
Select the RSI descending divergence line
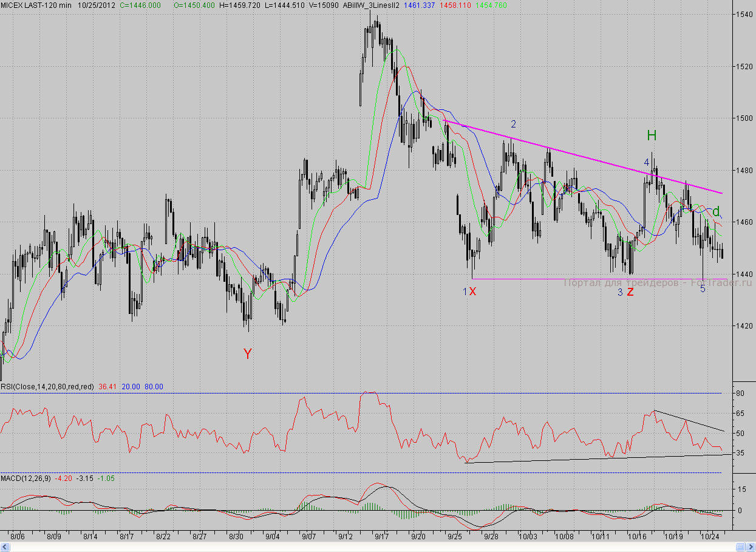point(689,421)
